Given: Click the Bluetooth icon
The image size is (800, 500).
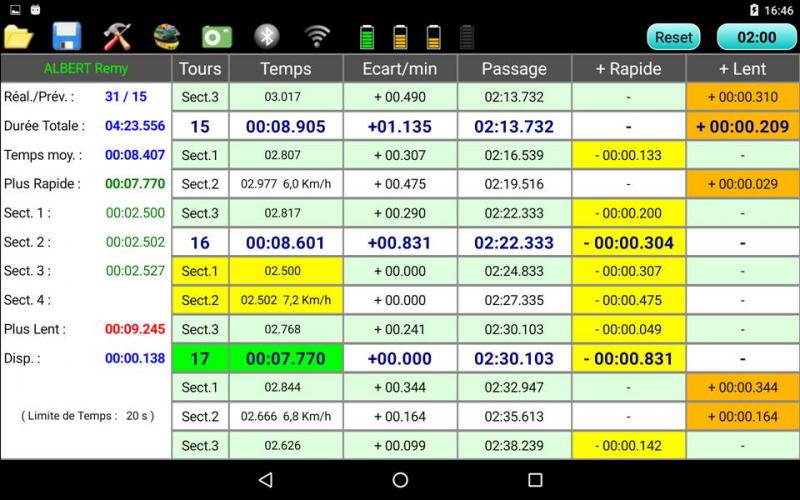Looking at the screenshot, I should tap(266, 37).
